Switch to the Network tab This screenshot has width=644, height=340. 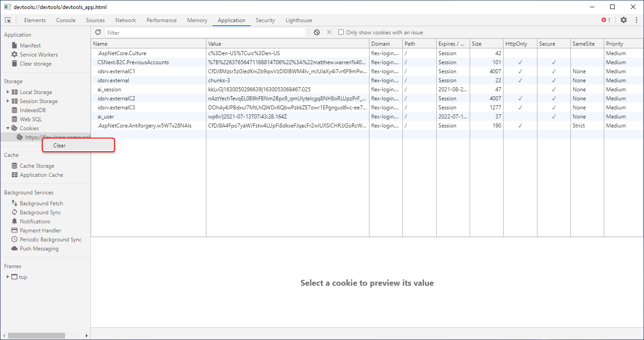tap(126, 20)
